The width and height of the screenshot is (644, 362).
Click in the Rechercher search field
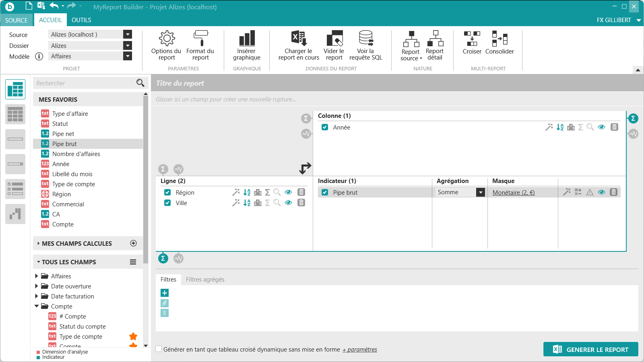coord(85,83)
